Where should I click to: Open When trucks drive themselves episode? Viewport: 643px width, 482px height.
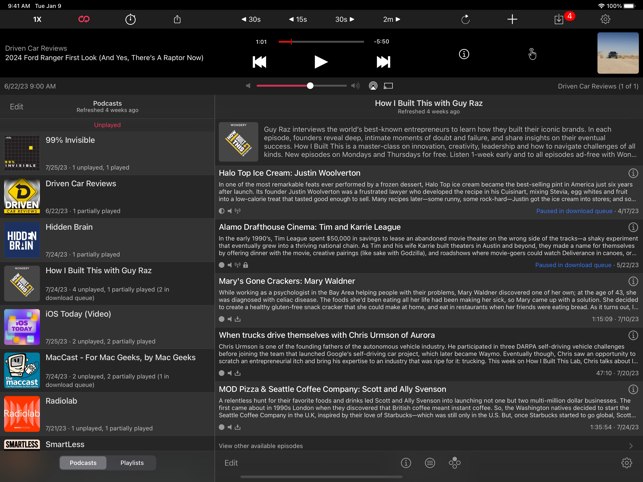pyautogui.click(x=429, y=354)
